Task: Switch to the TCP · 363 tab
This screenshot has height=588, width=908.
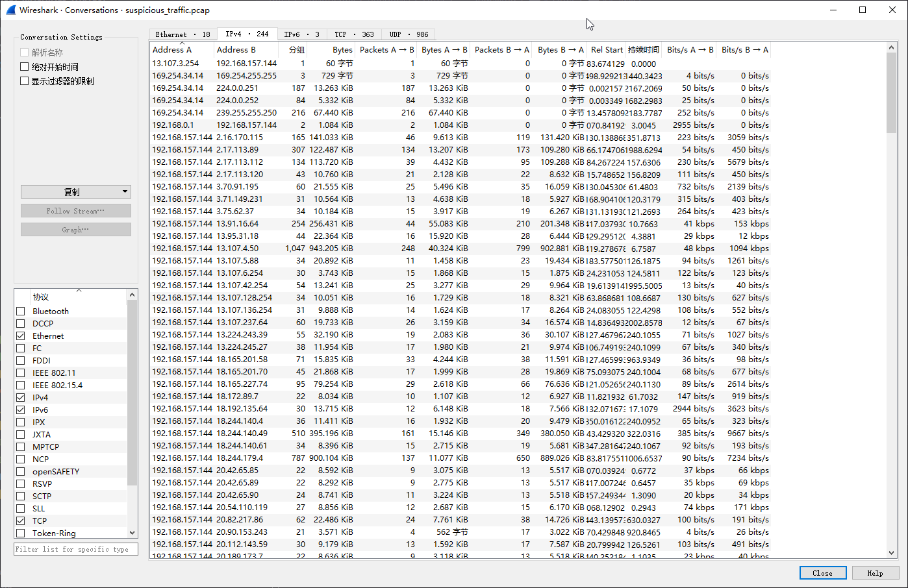Action: click(354, 34)
